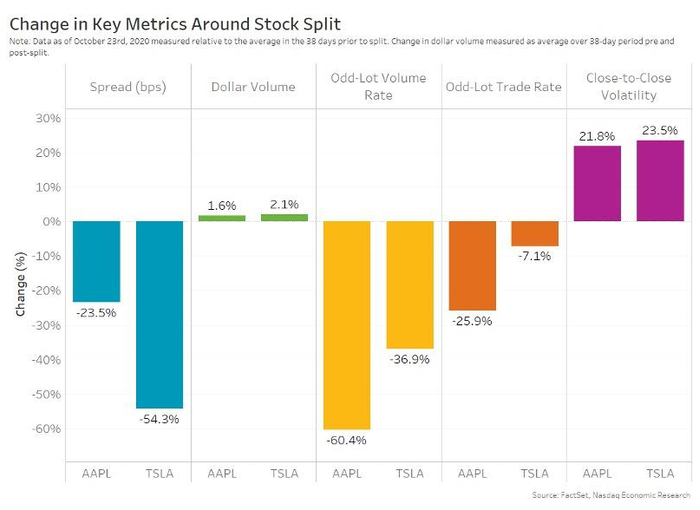Viewport: 700px width, 510px height.
Task: Click AAPL Close-to-Close Volatility purple bar
Action: (598, 183)
